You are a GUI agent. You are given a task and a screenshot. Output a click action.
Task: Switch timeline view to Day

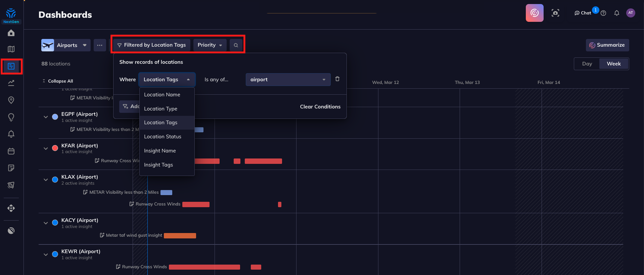[587, 64]
